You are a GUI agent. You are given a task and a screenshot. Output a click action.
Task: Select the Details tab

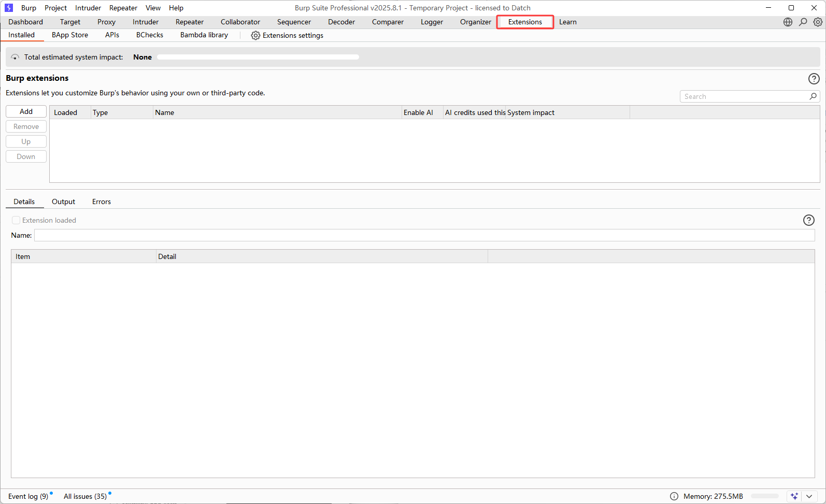24,201
